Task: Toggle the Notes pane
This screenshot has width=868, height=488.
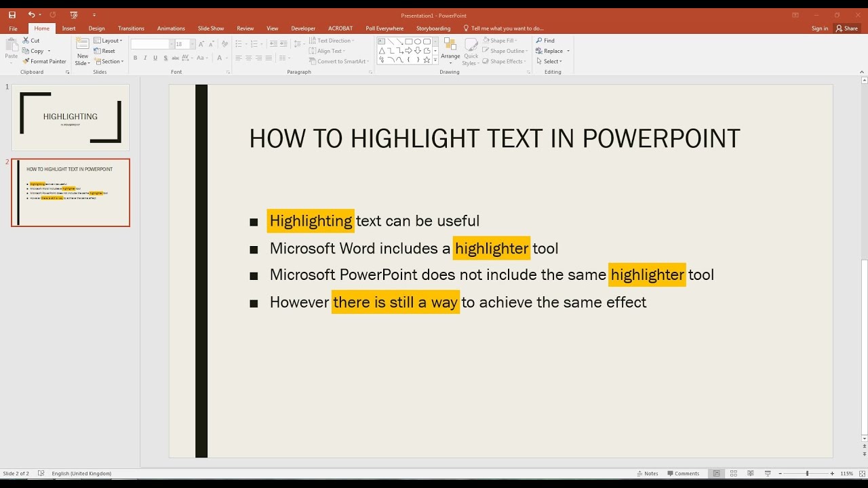Action: click(x=648, y=474)
